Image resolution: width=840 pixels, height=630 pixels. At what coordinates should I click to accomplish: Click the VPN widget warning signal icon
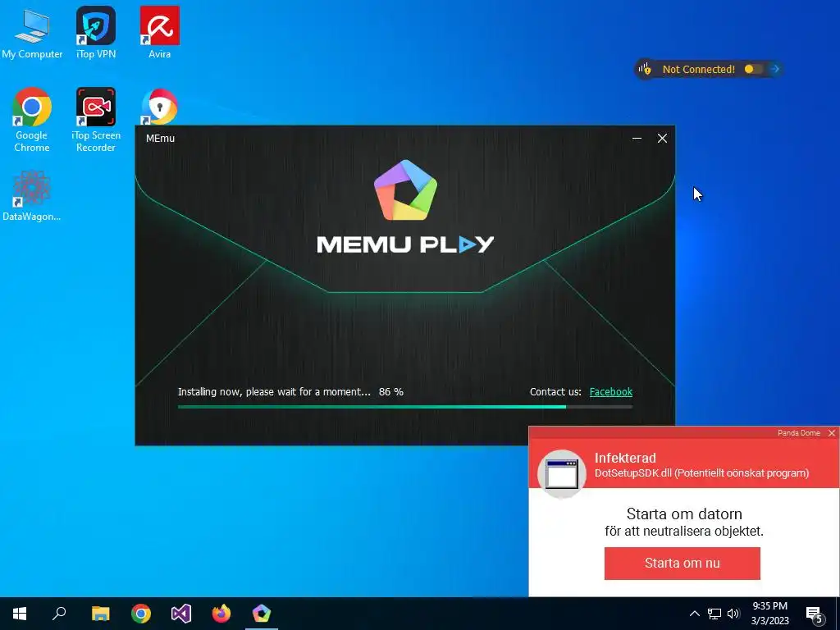645,69
